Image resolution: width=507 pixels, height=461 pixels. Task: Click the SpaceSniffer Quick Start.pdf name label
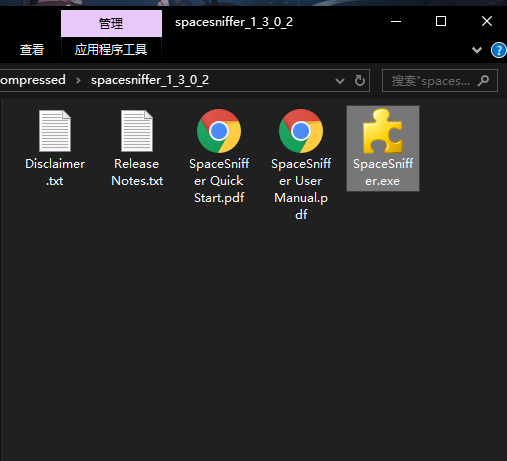(219, 181)
